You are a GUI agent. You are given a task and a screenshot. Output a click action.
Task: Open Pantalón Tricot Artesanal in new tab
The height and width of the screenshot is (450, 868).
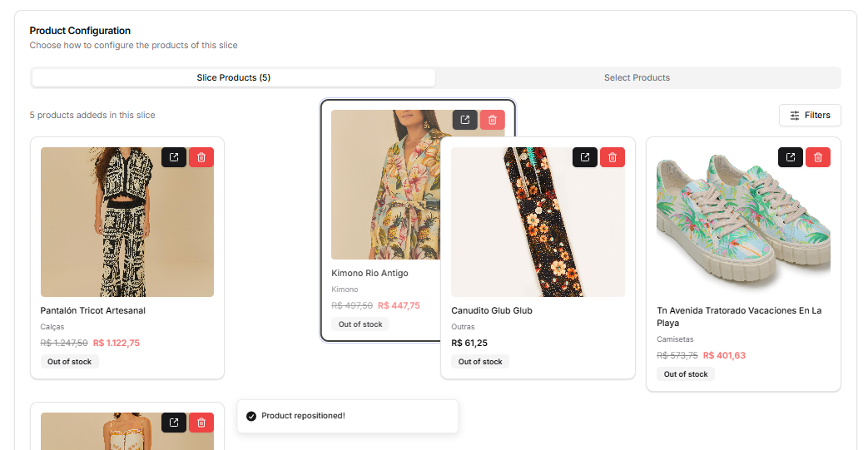(x=174, y=157)
